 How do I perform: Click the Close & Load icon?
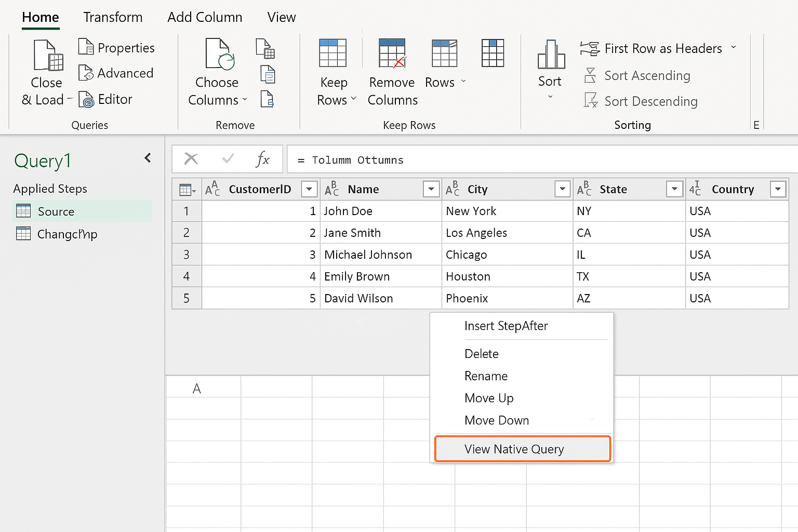[48, 55]
